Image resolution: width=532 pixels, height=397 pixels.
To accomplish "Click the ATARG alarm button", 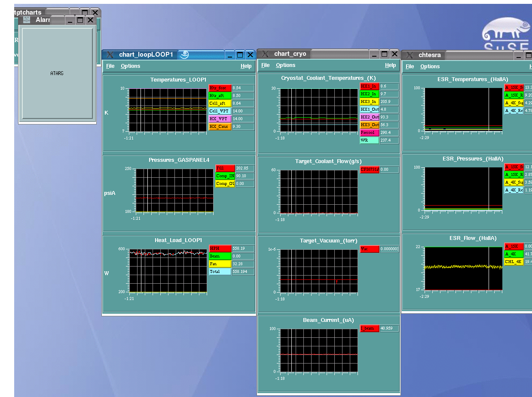I will (x=58, y=73).
